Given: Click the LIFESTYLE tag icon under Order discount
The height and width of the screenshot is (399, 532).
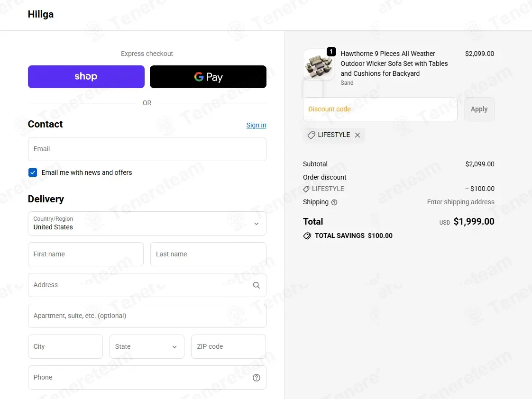Looking at the screenshot, I should click(x=306, y=189).
